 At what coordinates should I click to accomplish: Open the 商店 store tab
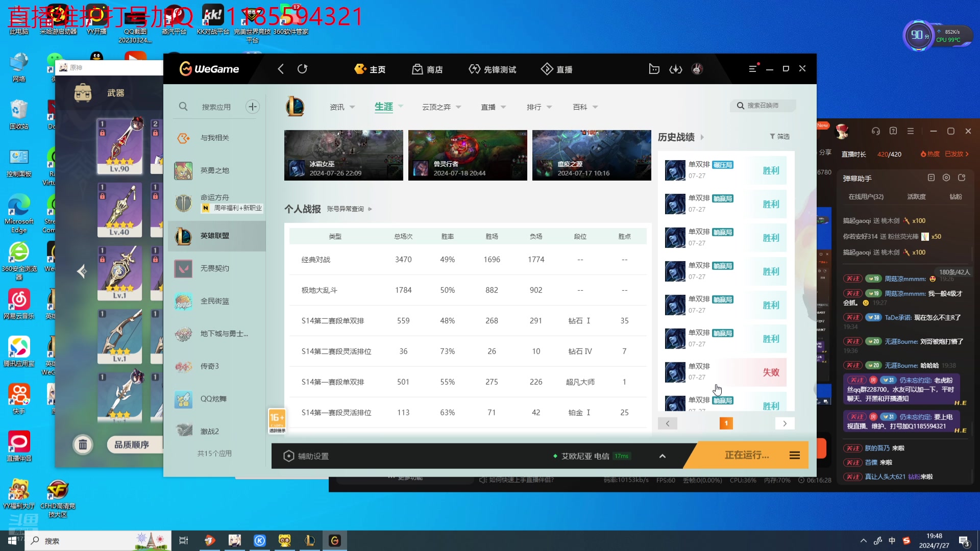[427, 69]
